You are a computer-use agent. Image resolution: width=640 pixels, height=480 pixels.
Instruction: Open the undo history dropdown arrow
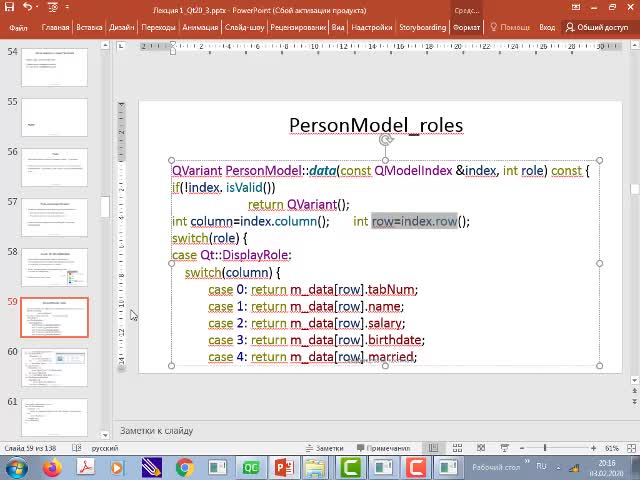[x=37, y=7]
